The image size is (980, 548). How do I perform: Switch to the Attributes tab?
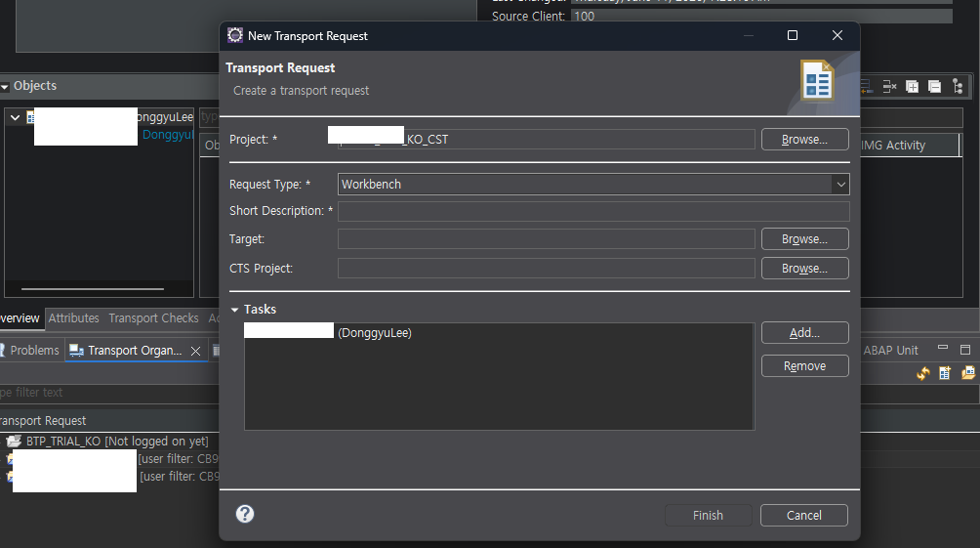[x=74, y=317]
